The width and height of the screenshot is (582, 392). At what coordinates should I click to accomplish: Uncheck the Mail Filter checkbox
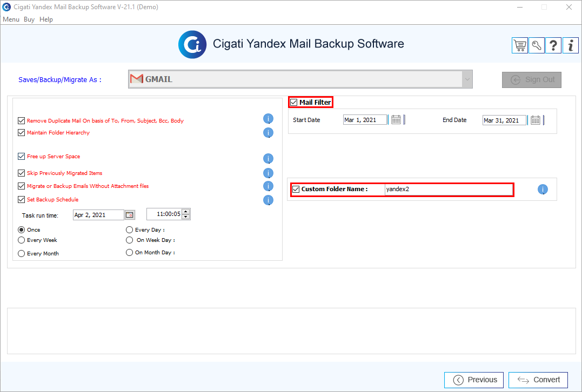coord(293,102)
